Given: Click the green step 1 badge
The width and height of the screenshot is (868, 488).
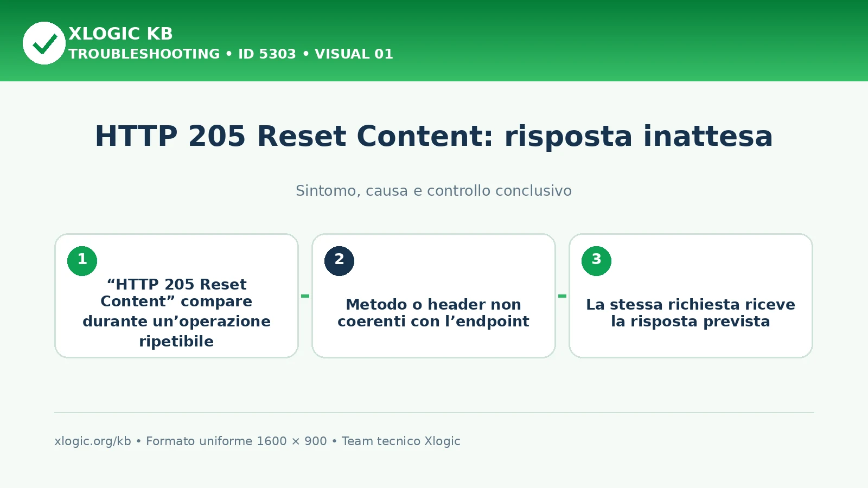Looking at the screenshot, I should coord(82,261).
